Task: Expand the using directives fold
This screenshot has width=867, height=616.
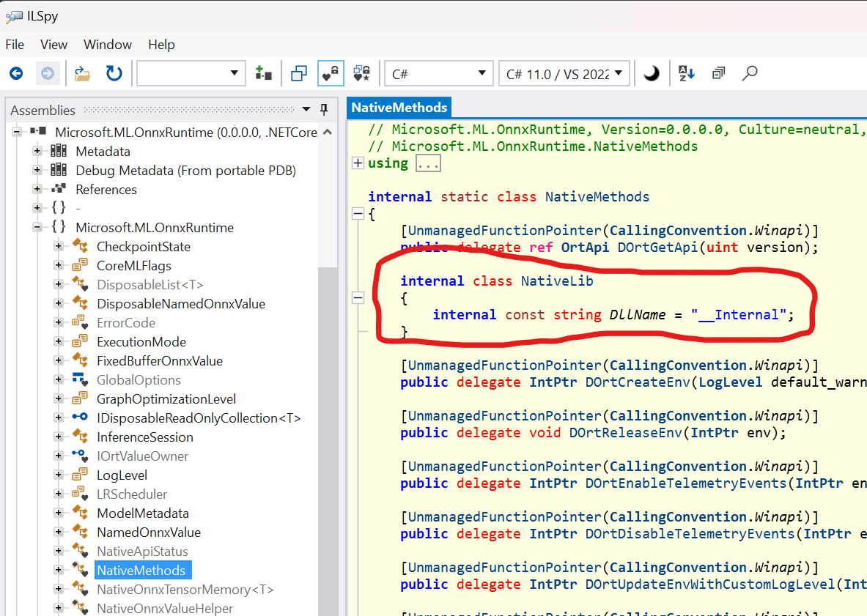Action: click(358, 163)
